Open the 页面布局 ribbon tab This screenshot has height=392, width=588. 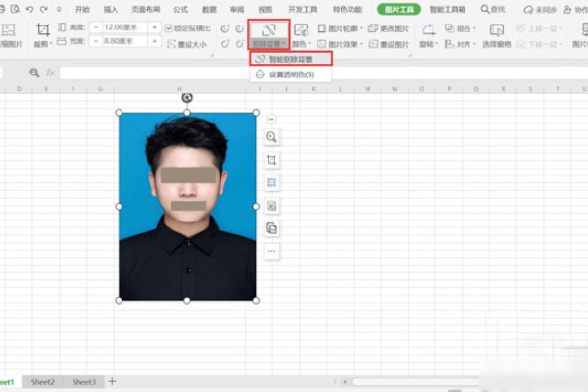click(x=146, y=9)
